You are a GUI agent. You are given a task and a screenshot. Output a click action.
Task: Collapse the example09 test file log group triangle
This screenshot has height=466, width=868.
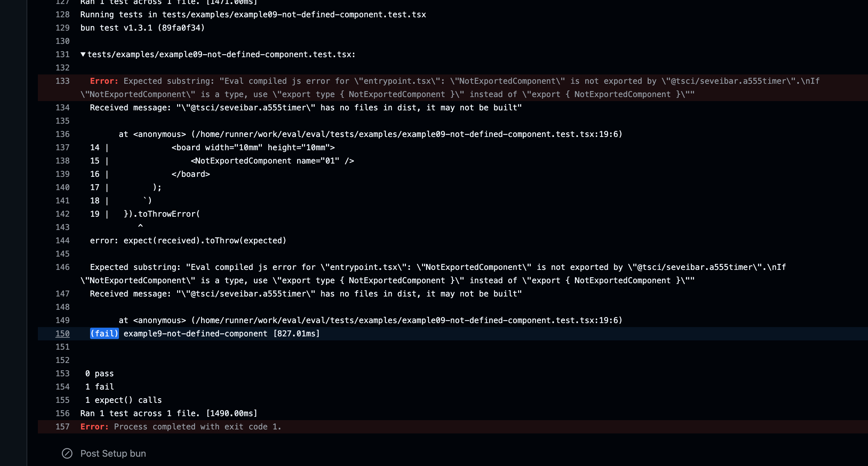[83, 54]
